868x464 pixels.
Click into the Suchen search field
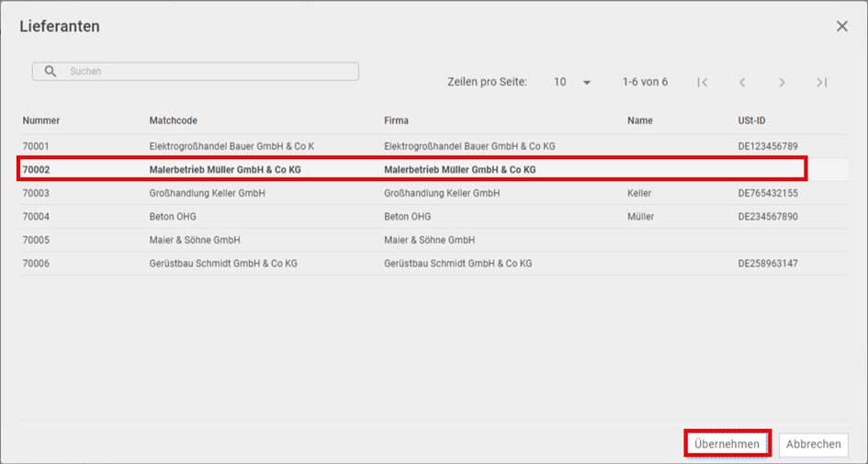(196, 72)
